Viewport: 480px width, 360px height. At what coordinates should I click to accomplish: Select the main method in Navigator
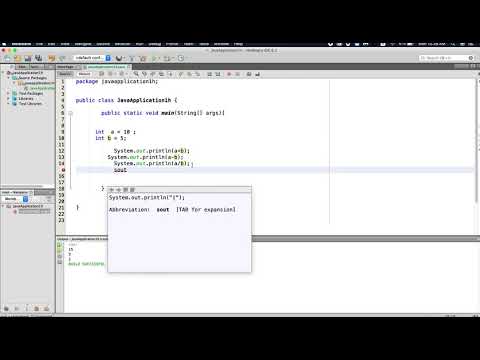[32, 212]
